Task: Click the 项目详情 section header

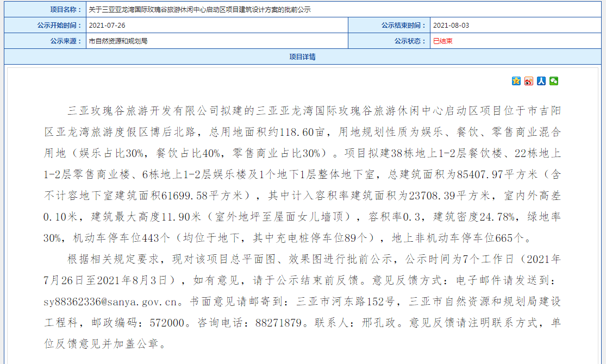Action: 303,56
